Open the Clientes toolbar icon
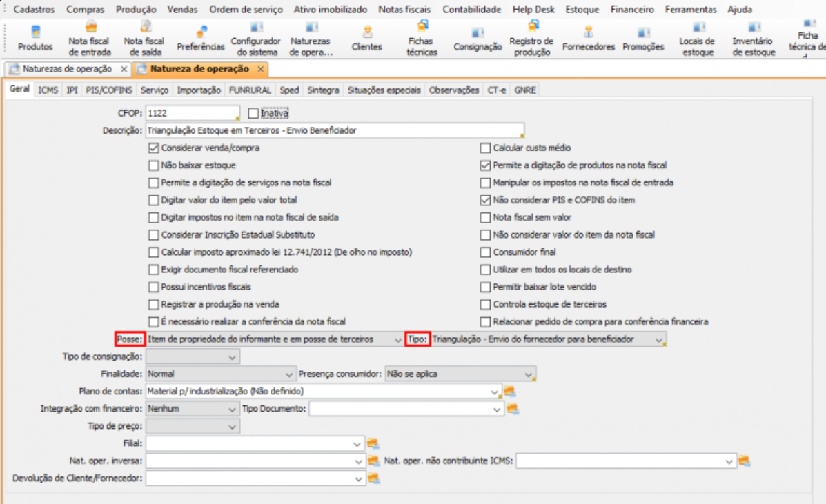The image size is (826, 504). coord(366,39)
